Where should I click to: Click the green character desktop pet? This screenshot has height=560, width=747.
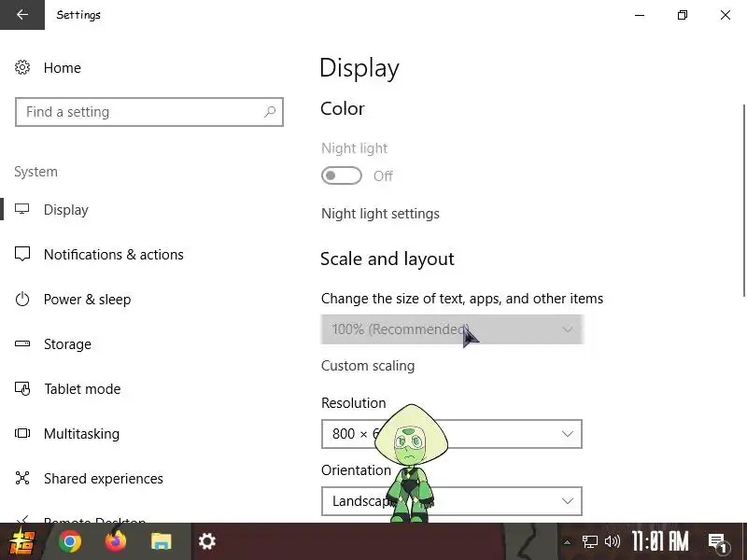(x=411, y=463)
